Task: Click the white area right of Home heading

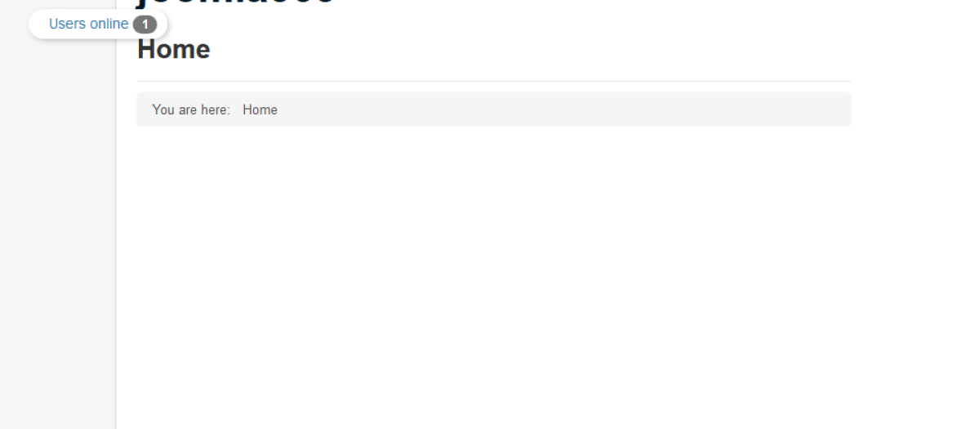Action: tap(531, 49)
